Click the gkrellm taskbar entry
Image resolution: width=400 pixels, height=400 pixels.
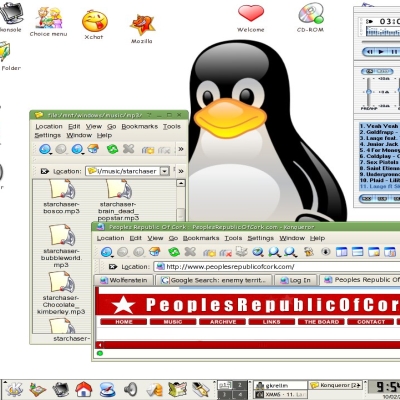[281, 385]
